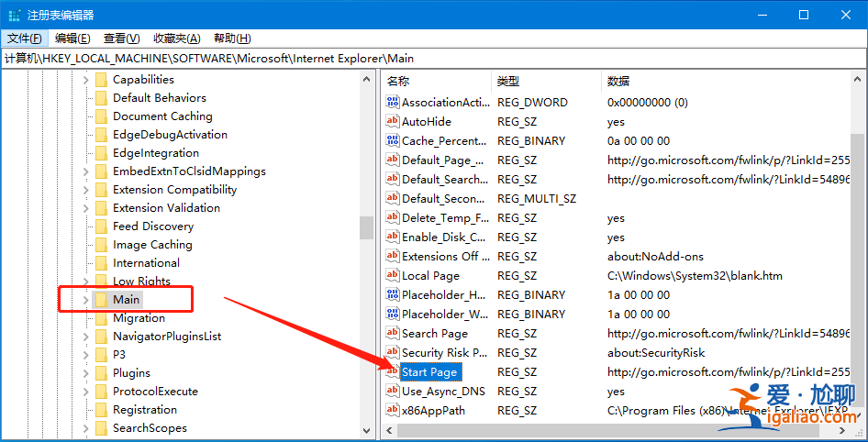The height and width of the screenshot is (442, 868).
Task: Select the International registry key
Action: (146, 263)
